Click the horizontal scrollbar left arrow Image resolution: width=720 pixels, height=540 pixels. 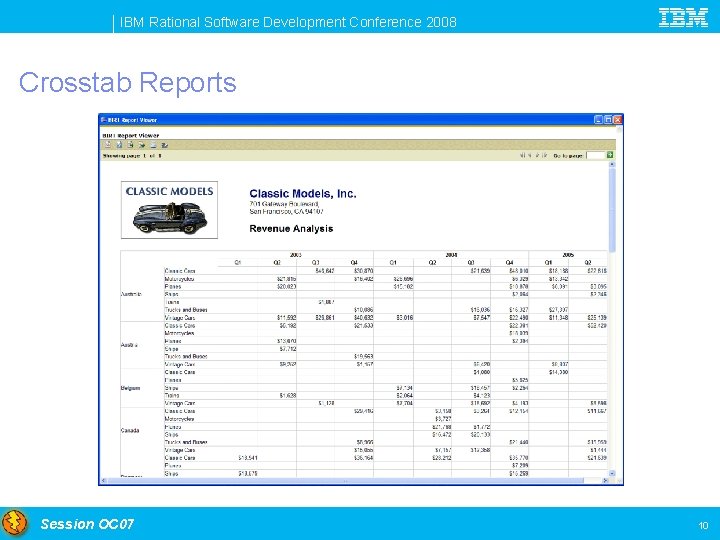pos(103,480)
